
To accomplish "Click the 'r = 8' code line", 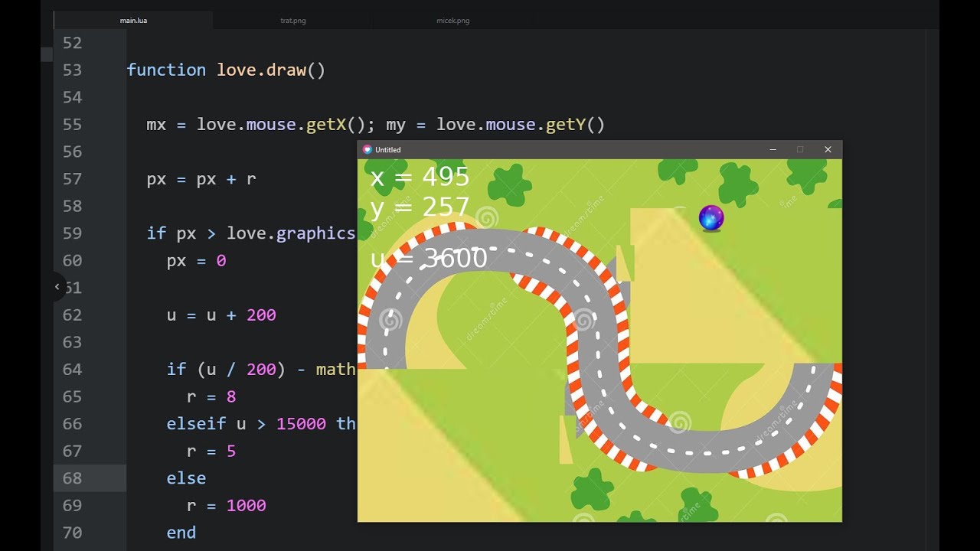I will [211, 396].
